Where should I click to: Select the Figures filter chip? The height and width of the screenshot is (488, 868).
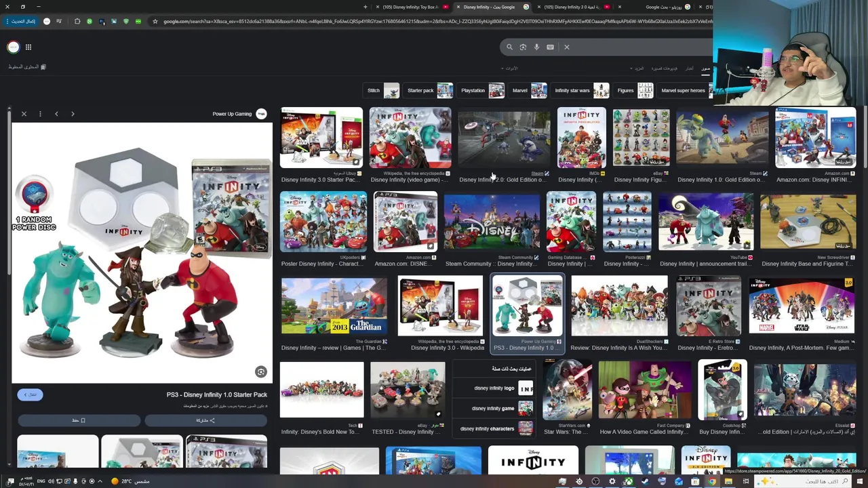tap(635, 90)
